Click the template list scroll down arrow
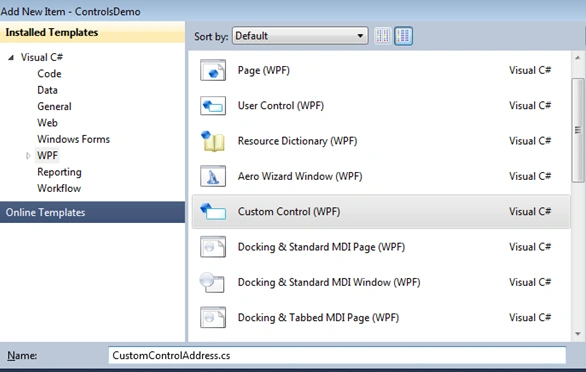586x372 pixels. (578, 333)
